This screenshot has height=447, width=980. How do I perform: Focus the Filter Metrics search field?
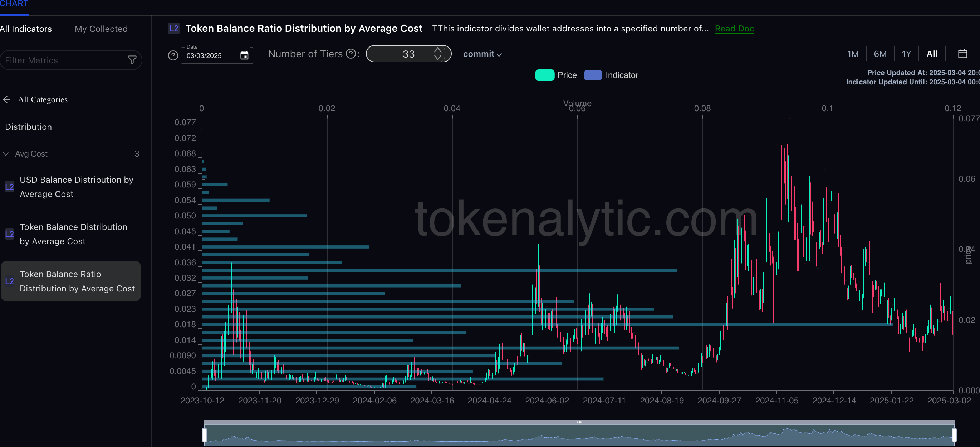[71, 60]
